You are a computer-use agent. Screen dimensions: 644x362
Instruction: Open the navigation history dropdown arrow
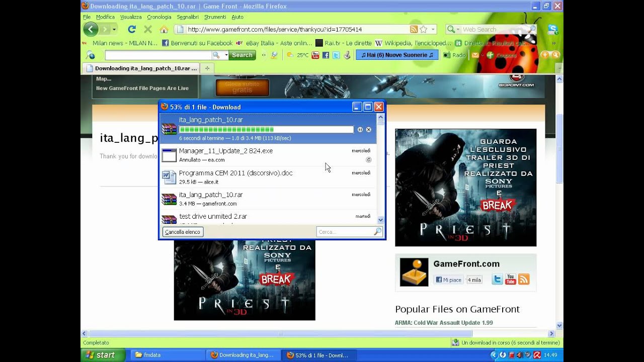pyautogui.click(x=114, y=30)
